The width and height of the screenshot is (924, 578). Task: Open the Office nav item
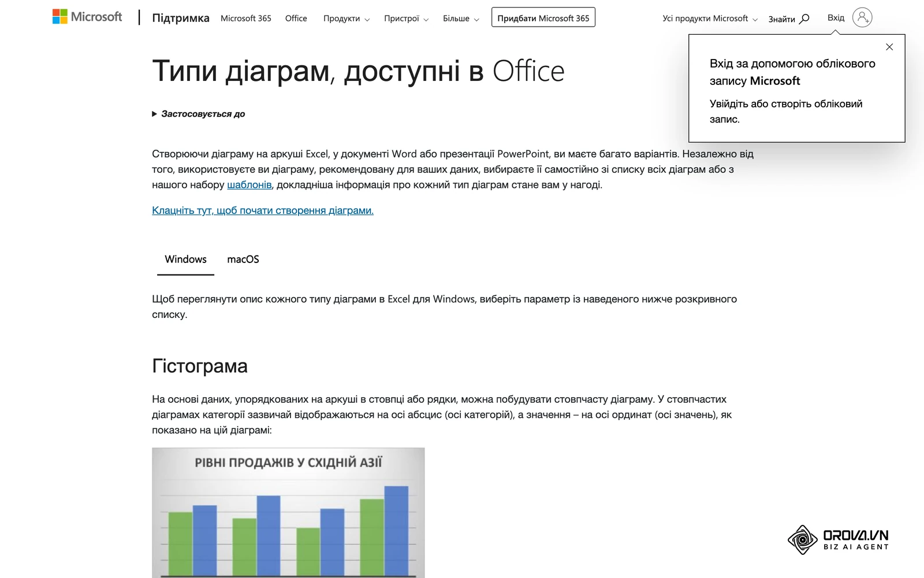click(296, 18)
